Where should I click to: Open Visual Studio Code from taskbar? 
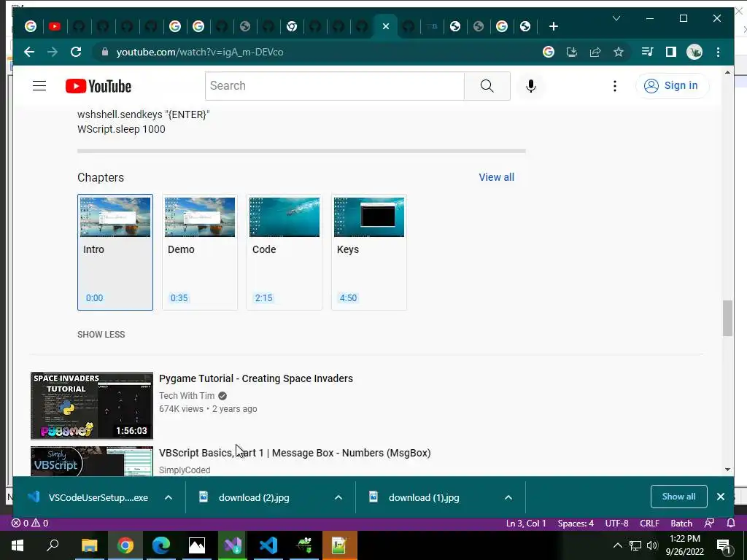point(268,545)
